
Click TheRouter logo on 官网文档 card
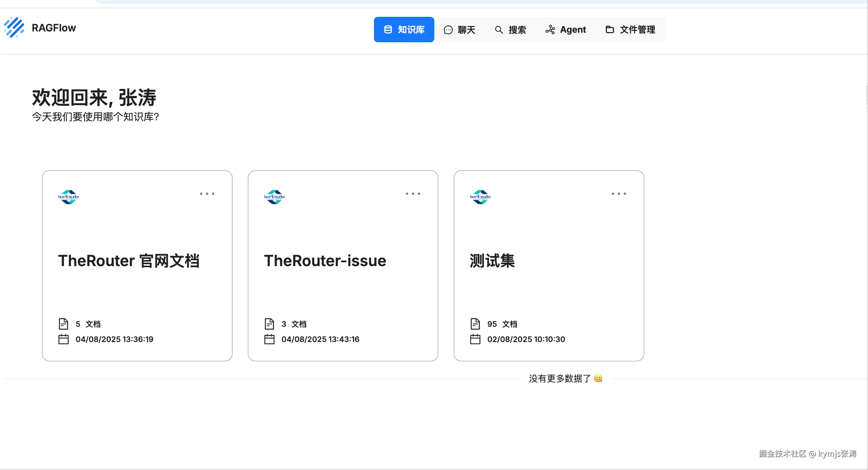68,197
